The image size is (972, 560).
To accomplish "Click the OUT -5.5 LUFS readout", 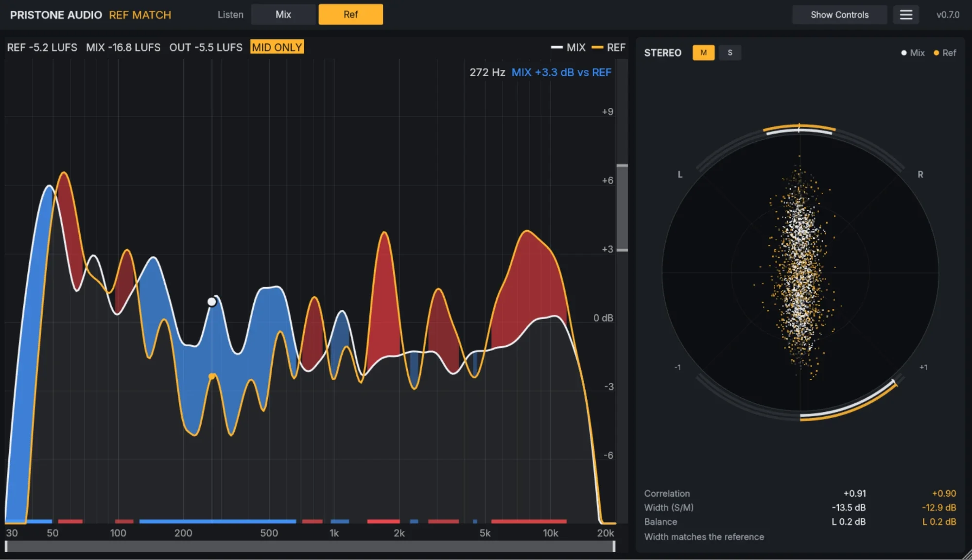I will point(206,47).
